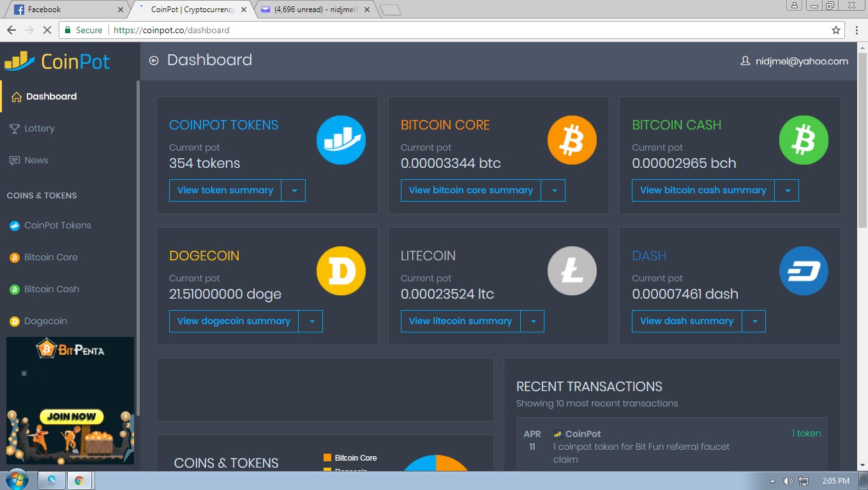Open the Windows Start menu

17,480
